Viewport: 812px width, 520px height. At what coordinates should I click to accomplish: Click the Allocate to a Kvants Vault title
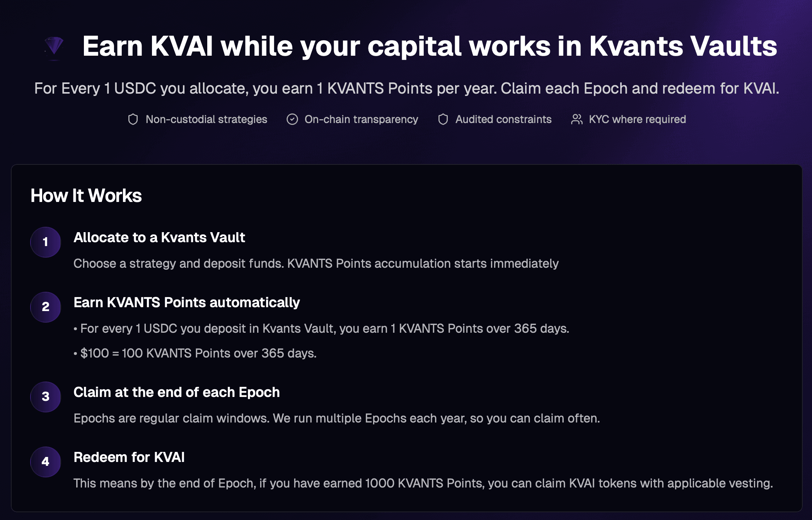159,238
